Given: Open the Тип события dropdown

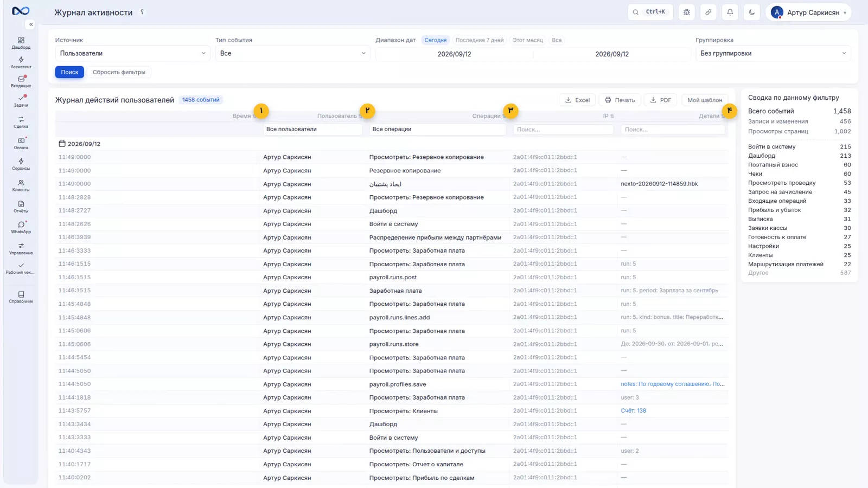Looking at the screenshot, I should [x=292, y=53].
